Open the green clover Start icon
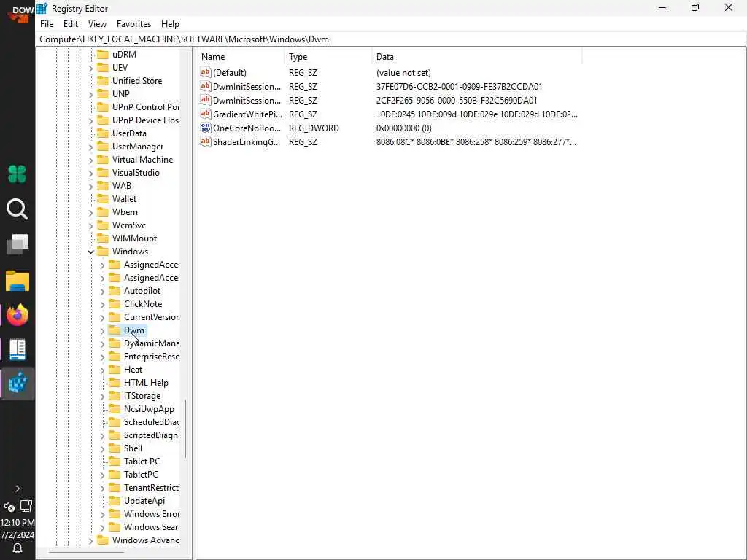This screenshot has width=747, height=560. click(18, 174)
